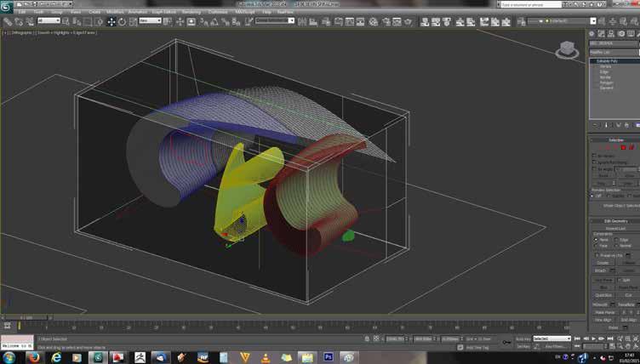Viewport: 640px width, 364px height.
Task: Open the selection filter All dropdown
Action: [49, 20]
